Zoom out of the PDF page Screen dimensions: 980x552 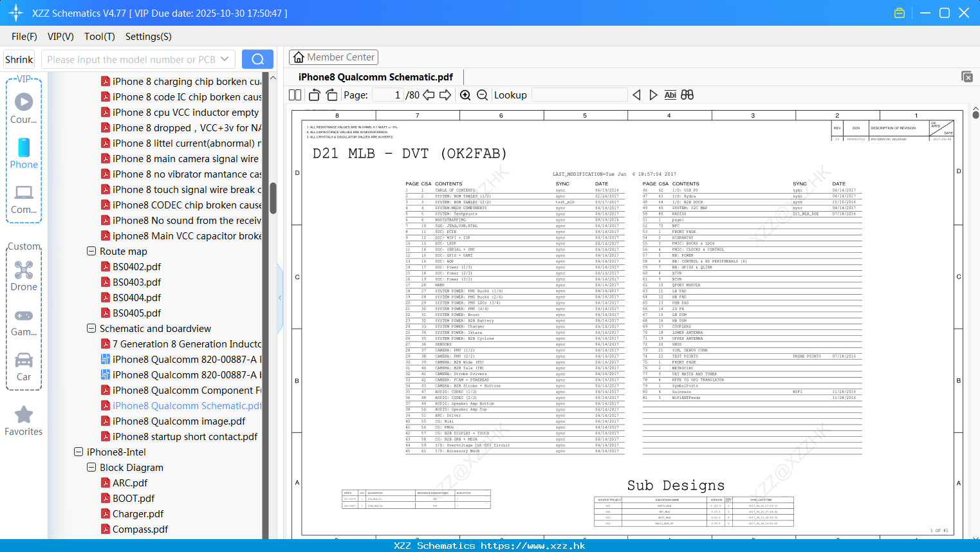[x=482, y=95]
